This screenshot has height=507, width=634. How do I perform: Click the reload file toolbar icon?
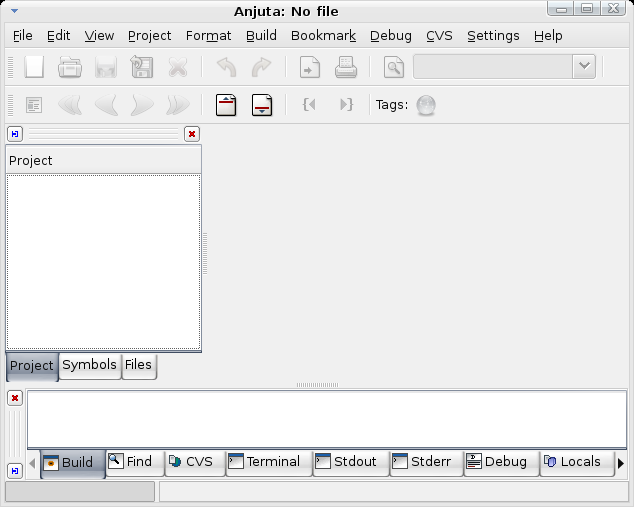pyautogui.click(x=142, y=67)
